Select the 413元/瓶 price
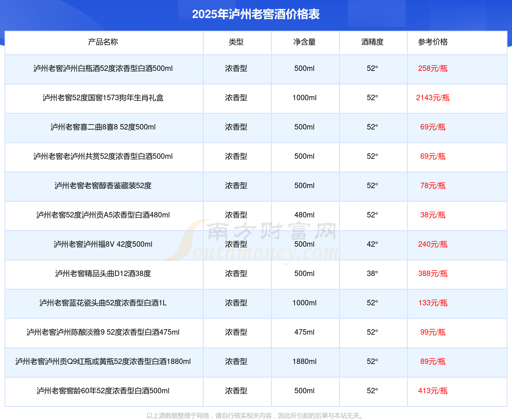 click(x=433, y=391)
